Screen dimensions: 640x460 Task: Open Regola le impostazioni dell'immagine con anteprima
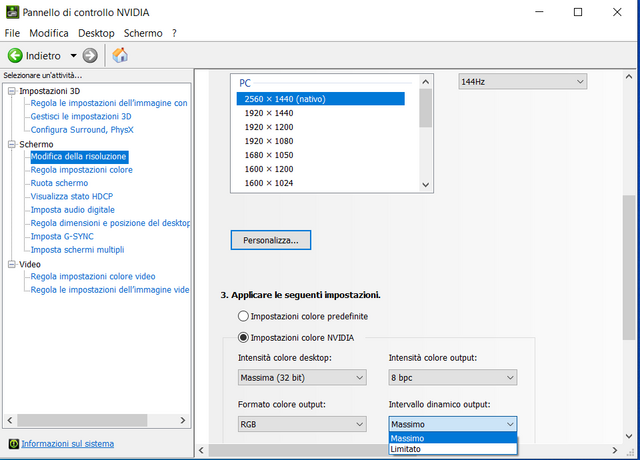(x=109, y=103)
